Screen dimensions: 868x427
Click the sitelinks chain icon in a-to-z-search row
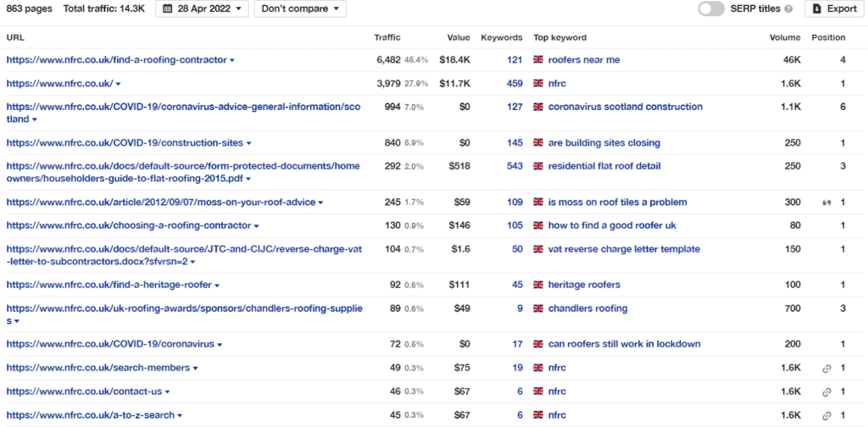tap(827, 416)
